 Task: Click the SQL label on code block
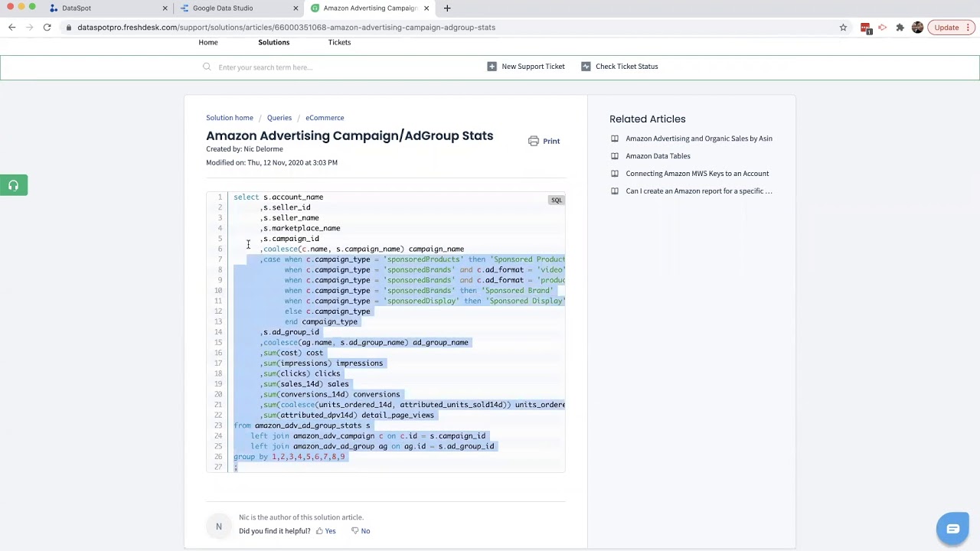pos(557,201)
